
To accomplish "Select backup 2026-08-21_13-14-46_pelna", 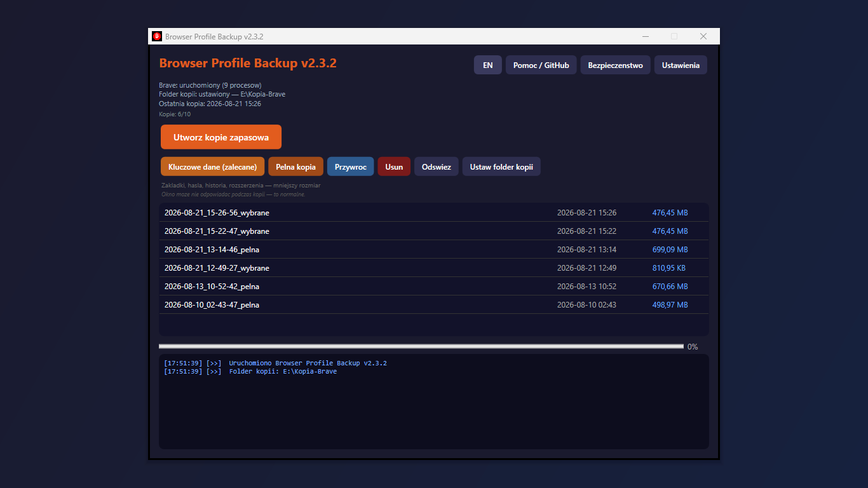I will click(433, 250).
